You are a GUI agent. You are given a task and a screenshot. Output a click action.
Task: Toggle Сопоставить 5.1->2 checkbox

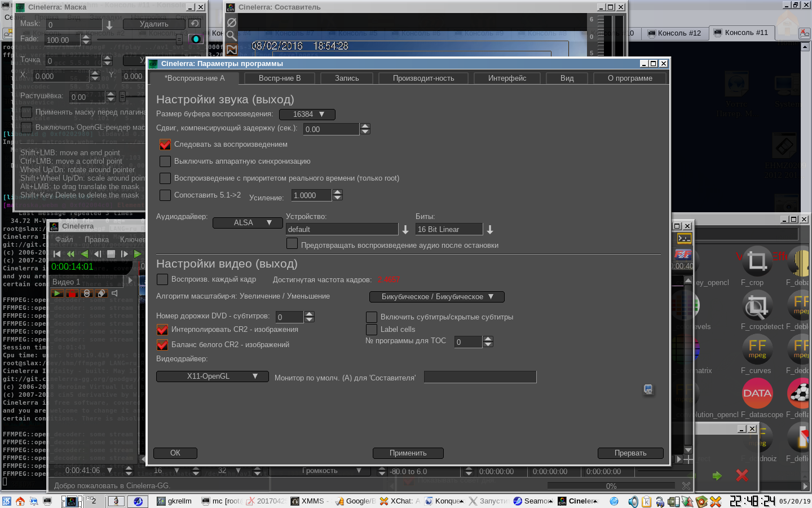165,195
